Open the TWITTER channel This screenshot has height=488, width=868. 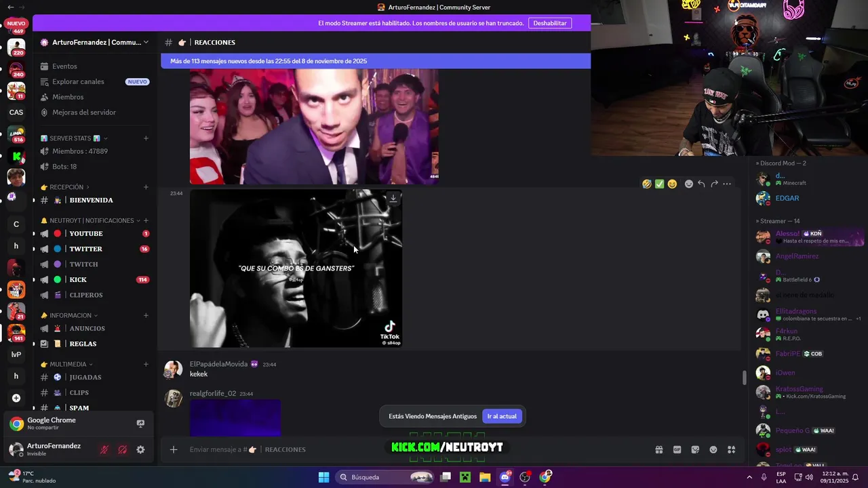click(95, 249)
